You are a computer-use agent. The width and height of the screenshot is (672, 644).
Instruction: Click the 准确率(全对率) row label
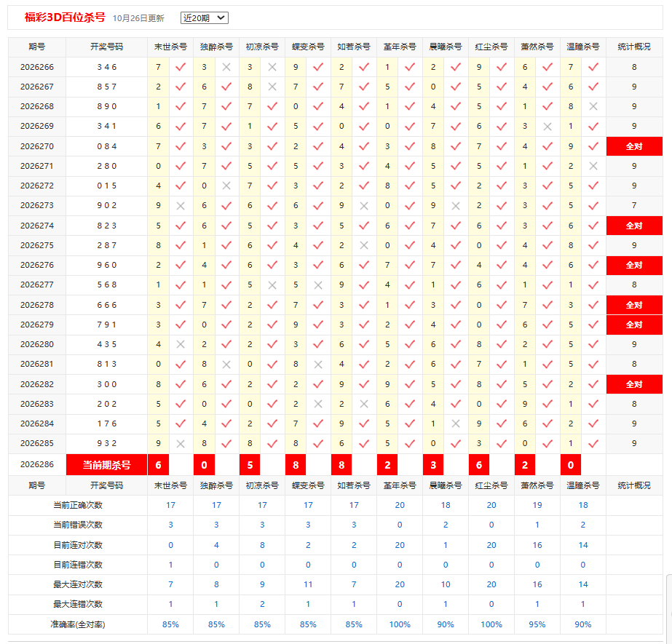(x=78, y=624)
